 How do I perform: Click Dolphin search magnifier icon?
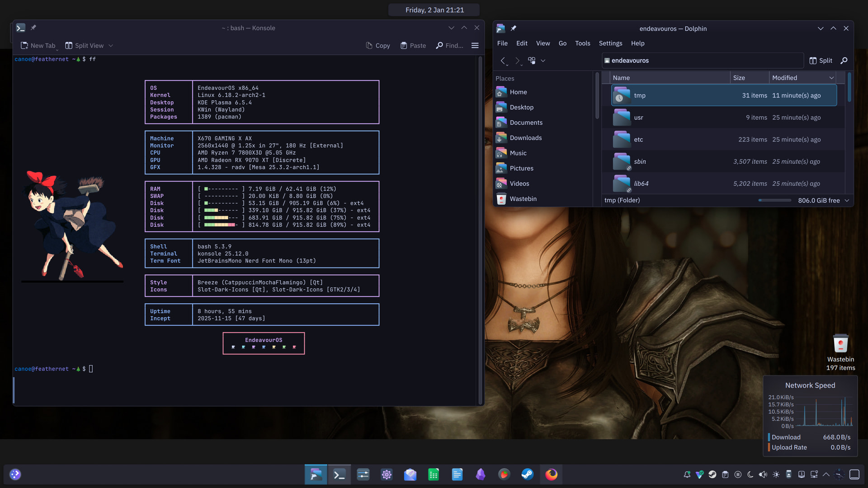844,61
